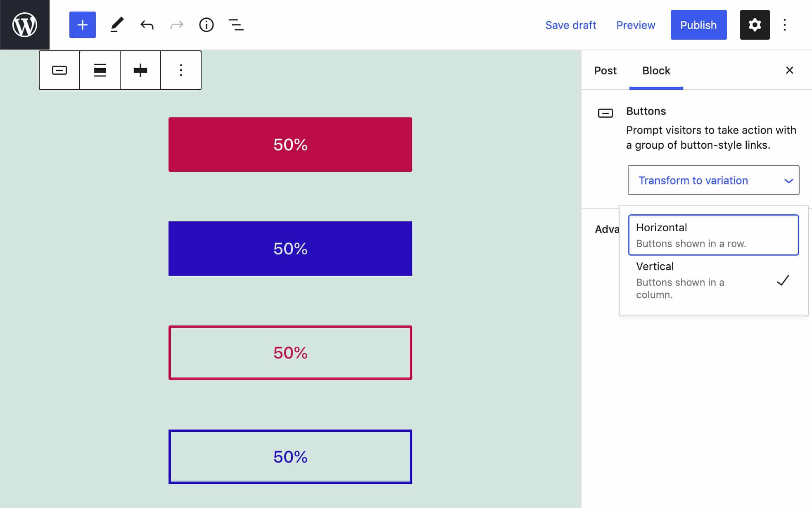Click the WordPress logo icon

[x=25, y=25]
